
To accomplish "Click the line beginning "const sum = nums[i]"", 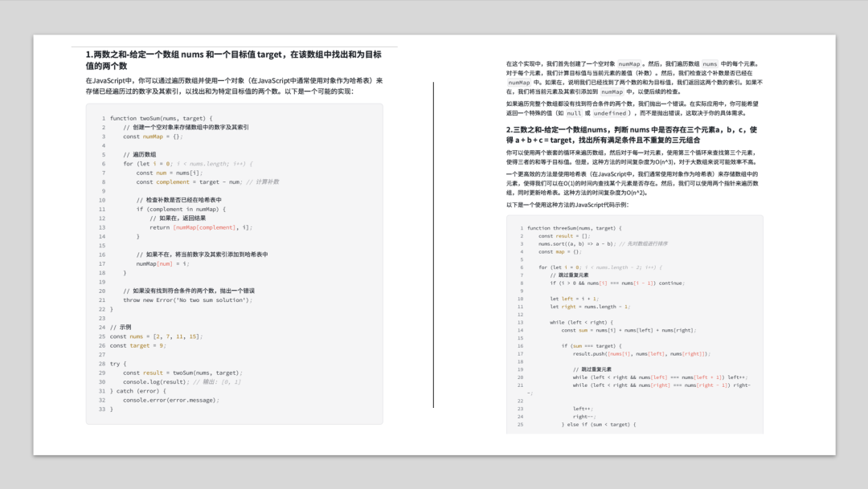I will click(x=628, y=330).
